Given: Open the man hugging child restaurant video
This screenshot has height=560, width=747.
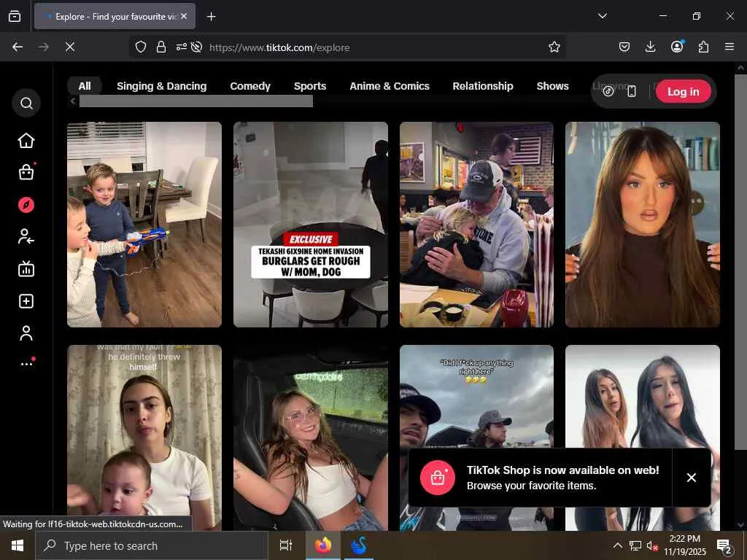Looking at the screenshot, I should coord(476,225).
